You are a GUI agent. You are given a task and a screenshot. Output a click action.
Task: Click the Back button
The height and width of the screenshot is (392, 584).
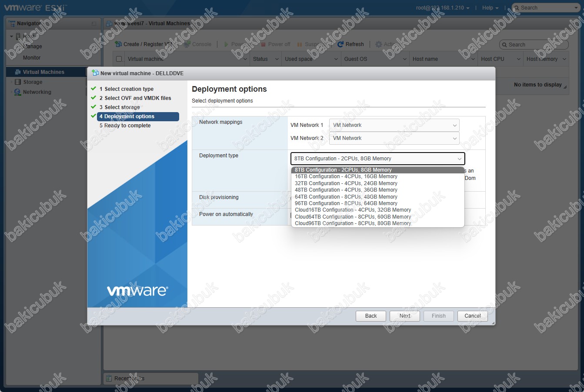pos(371,316)
